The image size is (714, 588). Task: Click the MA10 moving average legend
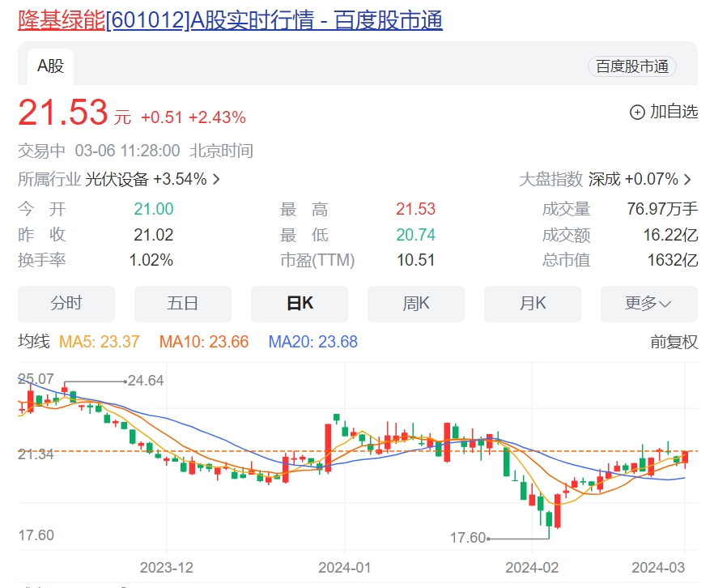click(204, 342)
